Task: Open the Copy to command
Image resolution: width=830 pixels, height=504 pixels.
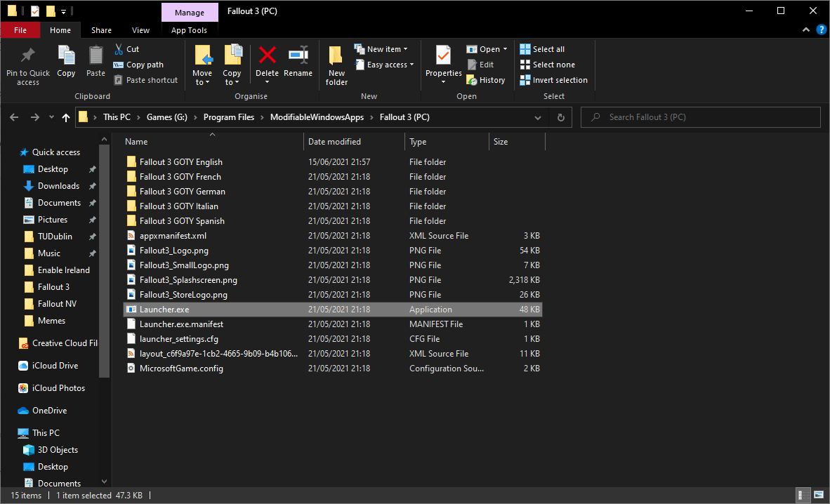Action: click(232, 65)
